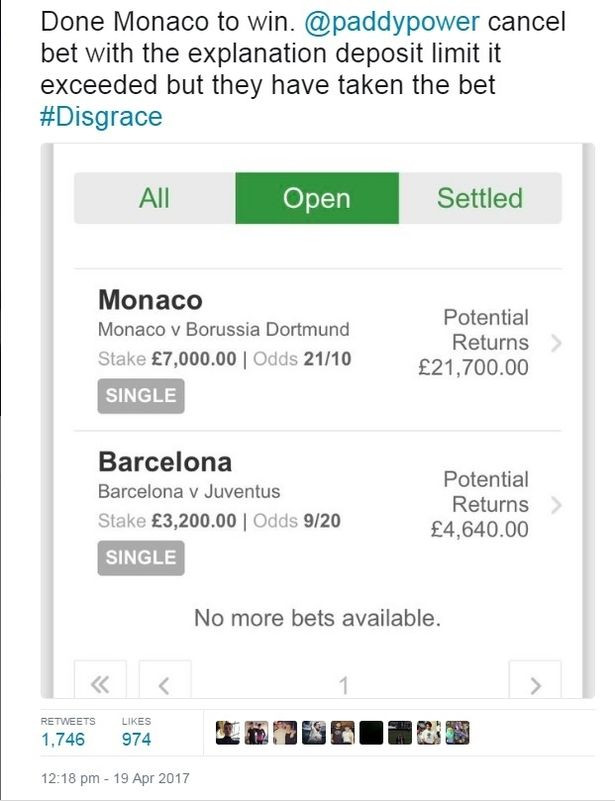Click the SINGLE badge under Barcelona

tap(141, 558)
